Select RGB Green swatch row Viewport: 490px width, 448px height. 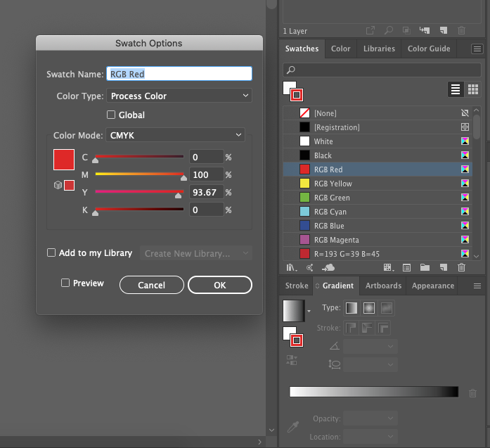pos(378,198)
